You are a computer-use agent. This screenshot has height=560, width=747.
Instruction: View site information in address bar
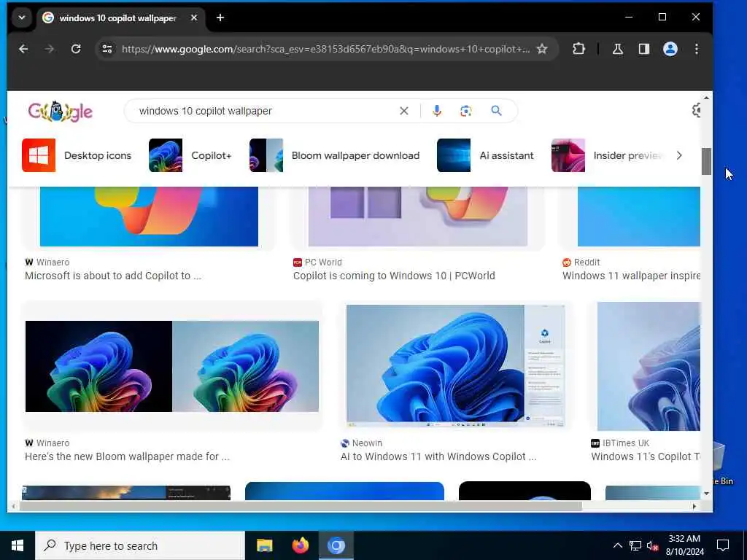107,49
